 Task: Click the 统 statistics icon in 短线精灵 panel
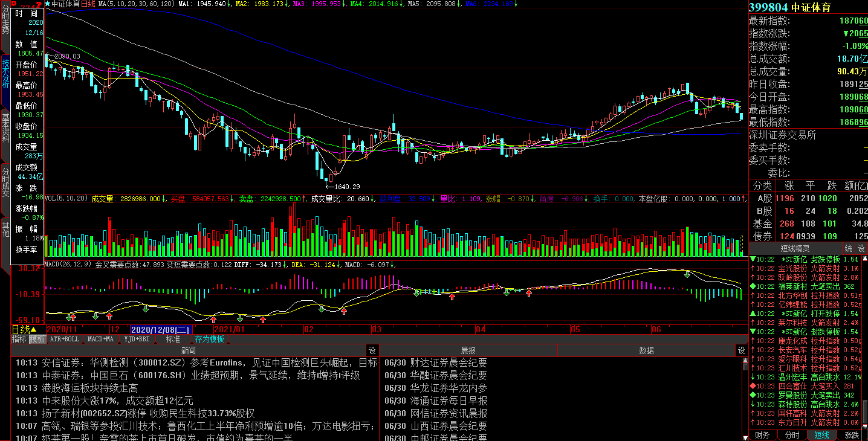[848, 248]
